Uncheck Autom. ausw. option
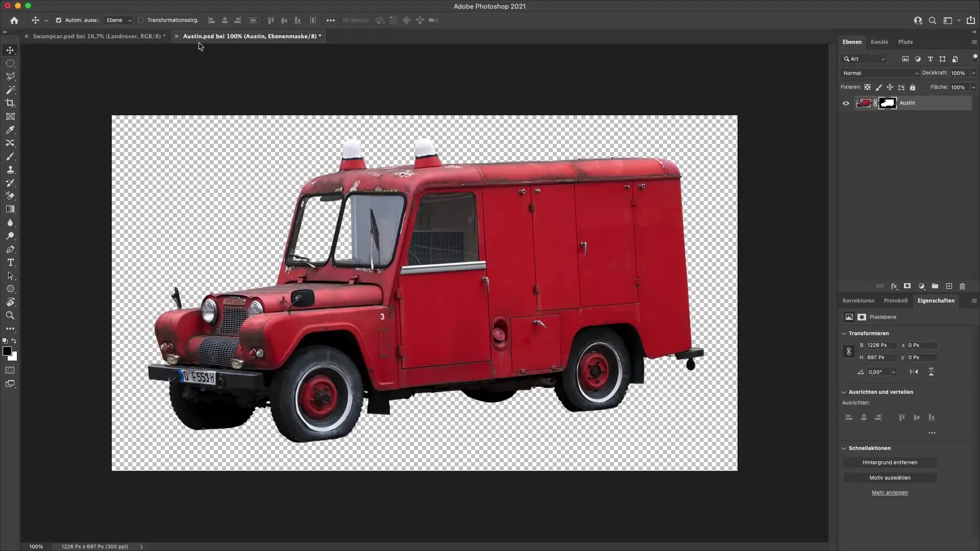The height and width of the screenshot is (551, 980). coord(59,20)
